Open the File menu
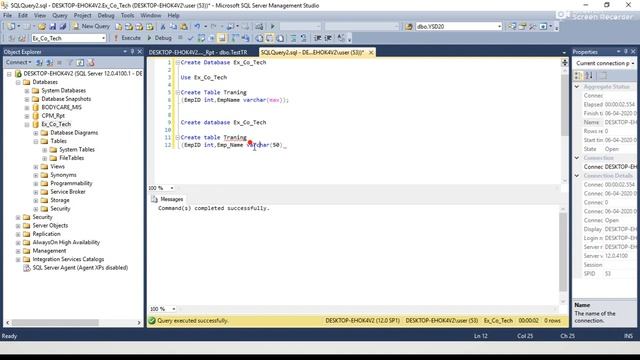 [7, 15]
